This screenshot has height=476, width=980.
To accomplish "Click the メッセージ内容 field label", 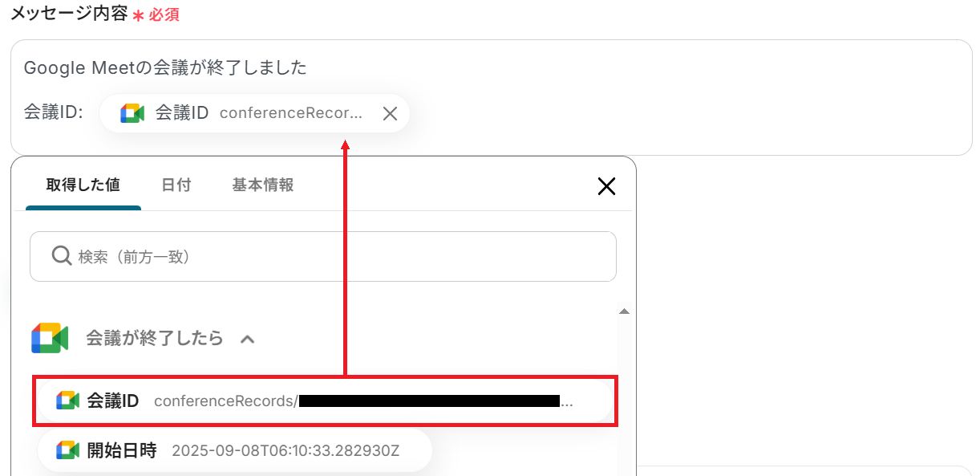I will [x=69, y=14].
